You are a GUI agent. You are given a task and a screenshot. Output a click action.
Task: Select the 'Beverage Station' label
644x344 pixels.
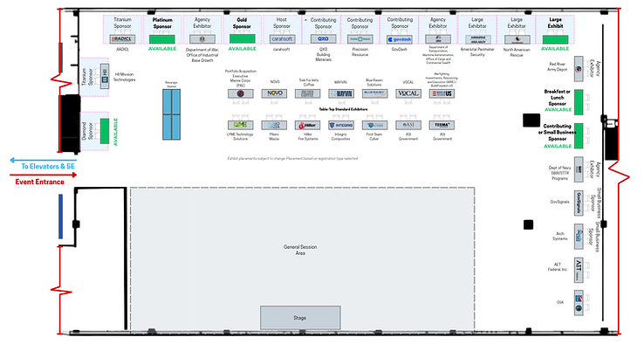click(171, 84)
